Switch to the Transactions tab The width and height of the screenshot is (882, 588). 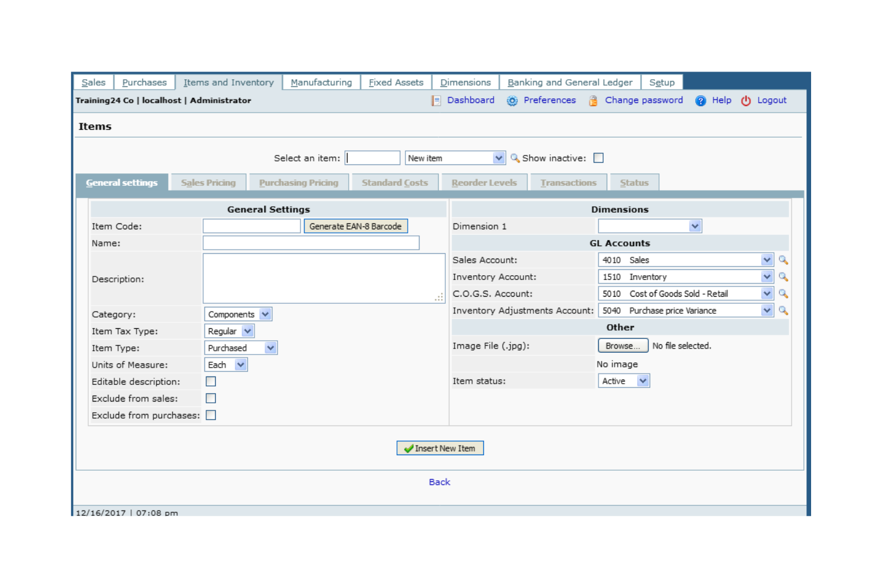tap(569, 182)
